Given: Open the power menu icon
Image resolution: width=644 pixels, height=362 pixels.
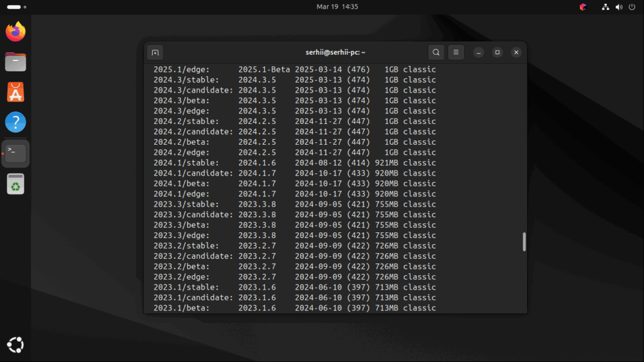Looking at the screenshot, I should [632, 7].
